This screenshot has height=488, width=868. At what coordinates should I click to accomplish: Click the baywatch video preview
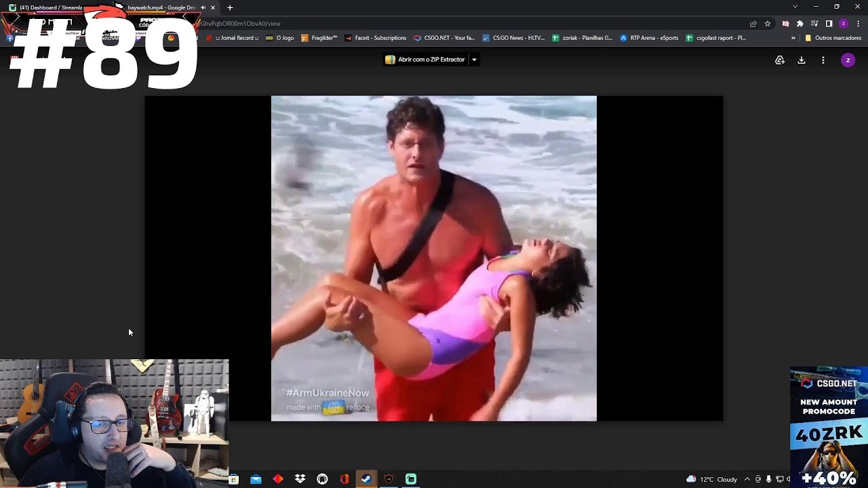434,258
